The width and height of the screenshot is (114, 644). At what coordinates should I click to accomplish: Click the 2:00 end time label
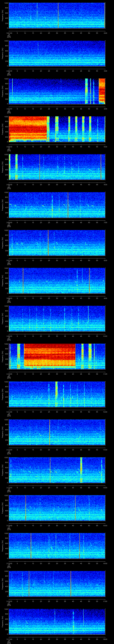coord(105,33)
